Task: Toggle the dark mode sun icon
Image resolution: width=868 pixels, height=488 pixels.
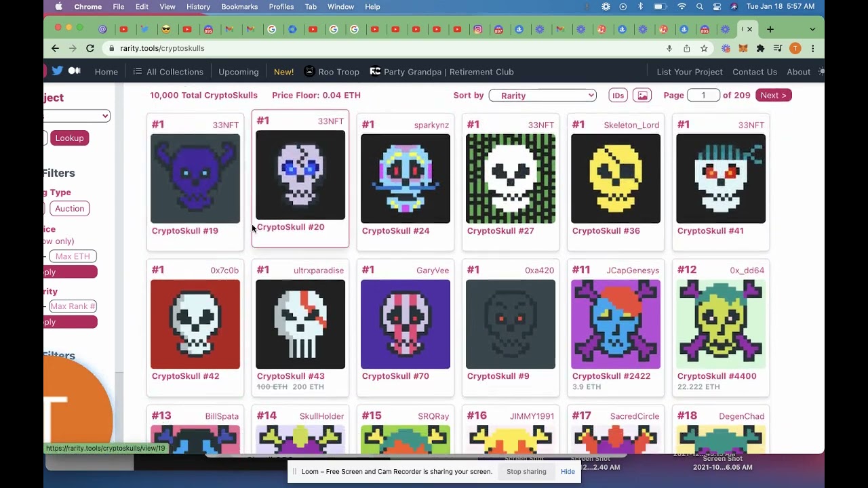Action: point(821,71)
